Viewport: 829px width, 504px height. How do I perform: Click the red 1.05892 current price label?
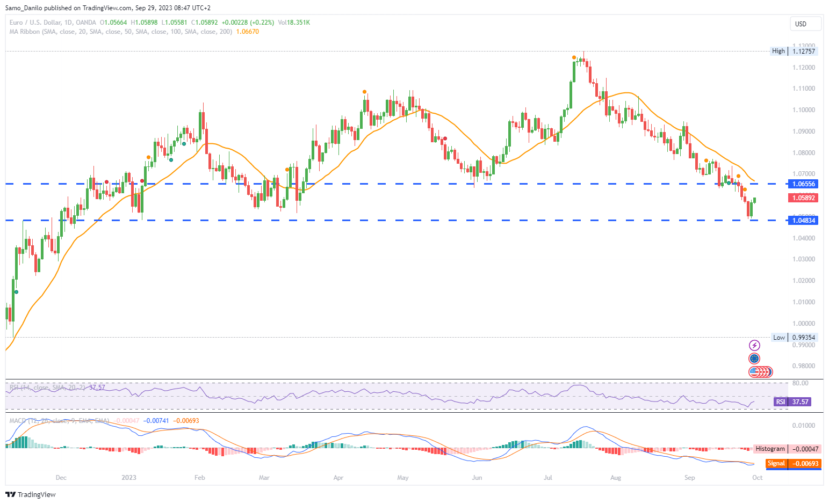point(803,198)
